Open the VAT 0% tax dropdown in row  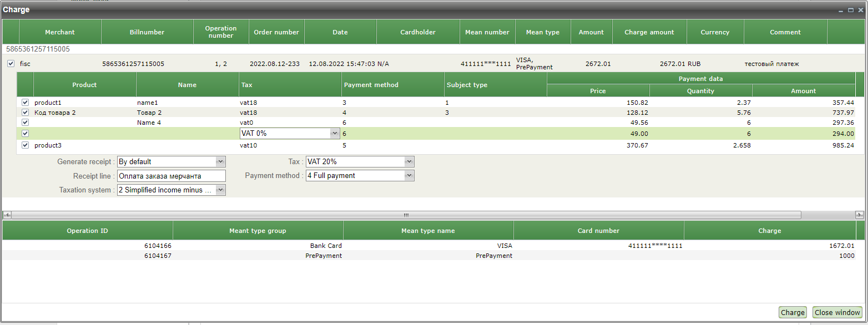point(334,134)
